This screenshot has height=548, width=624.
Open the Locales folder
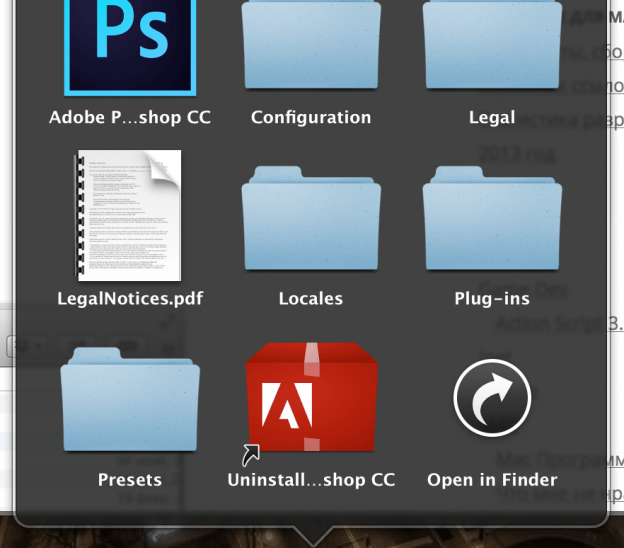(311, 218)
